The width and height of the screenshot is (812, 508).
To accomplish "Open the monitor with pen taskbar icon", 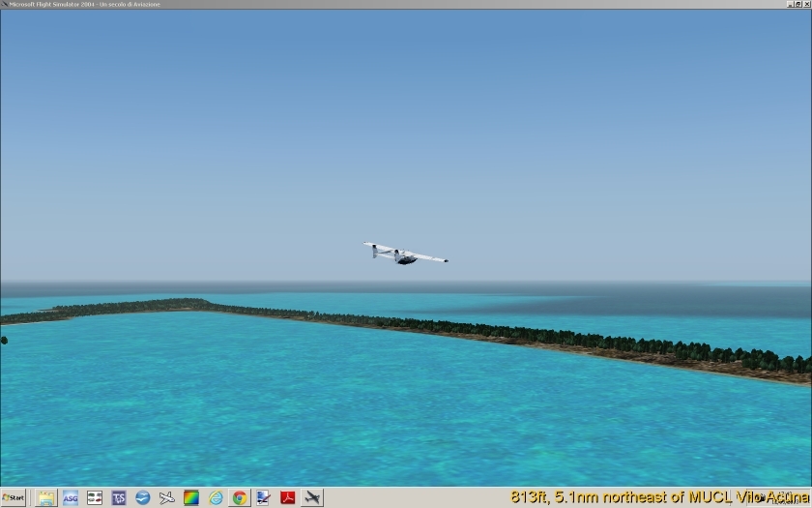I will pos(263,498).
